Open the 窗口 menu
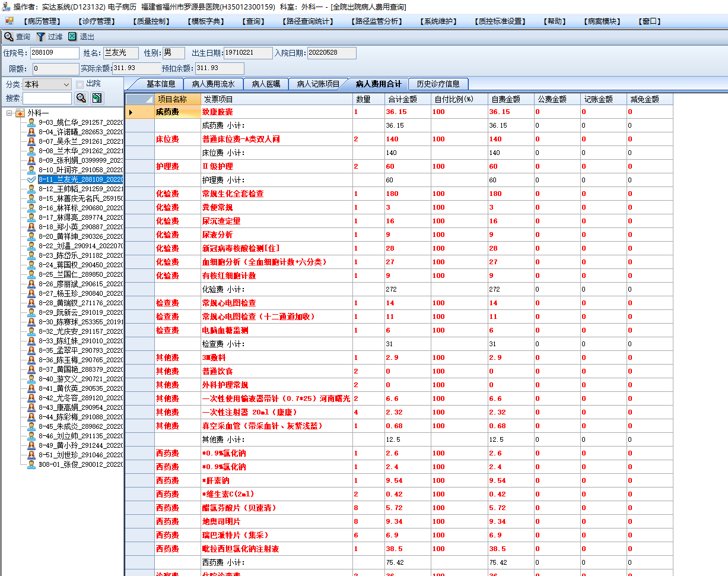 (650, 21)
